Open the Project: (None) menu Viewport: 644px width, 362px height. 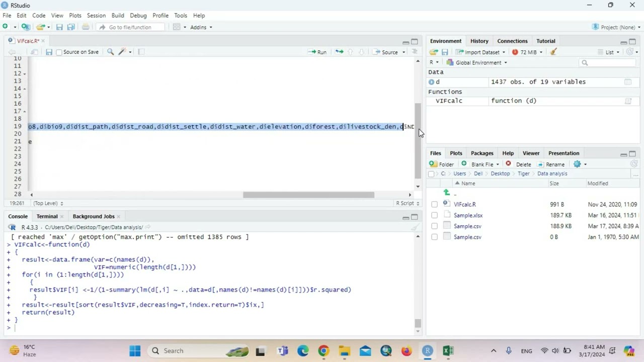(x=616, y=27)
